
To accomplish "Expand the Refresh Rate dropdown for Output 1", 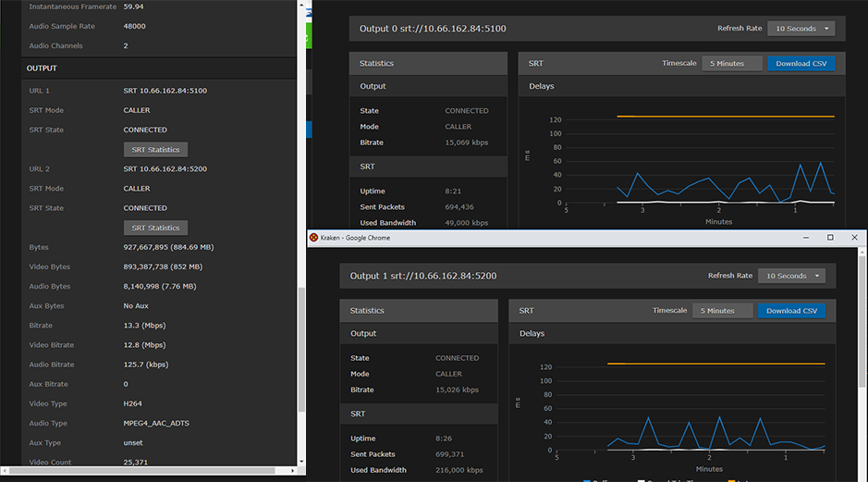I will point(791,276).
